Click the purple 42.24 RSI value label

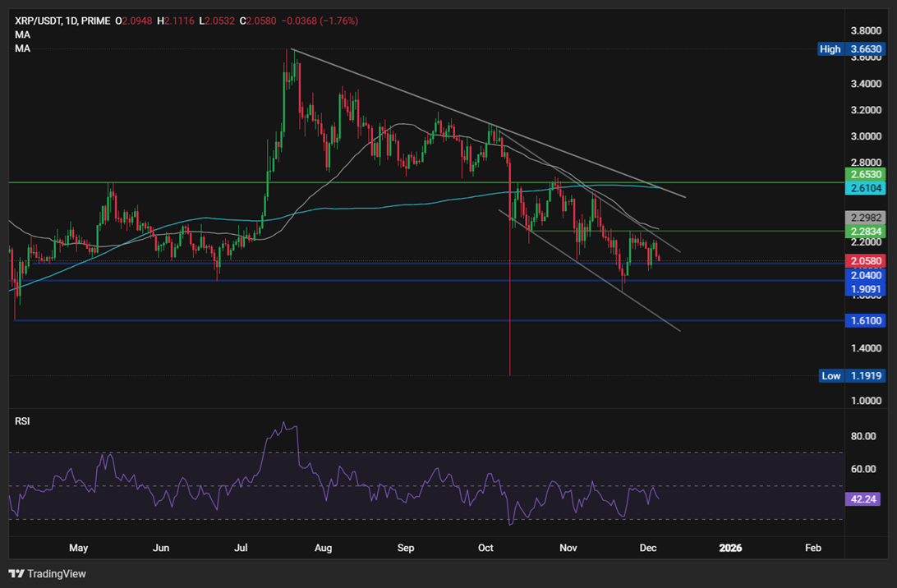[x=862, y=498]
